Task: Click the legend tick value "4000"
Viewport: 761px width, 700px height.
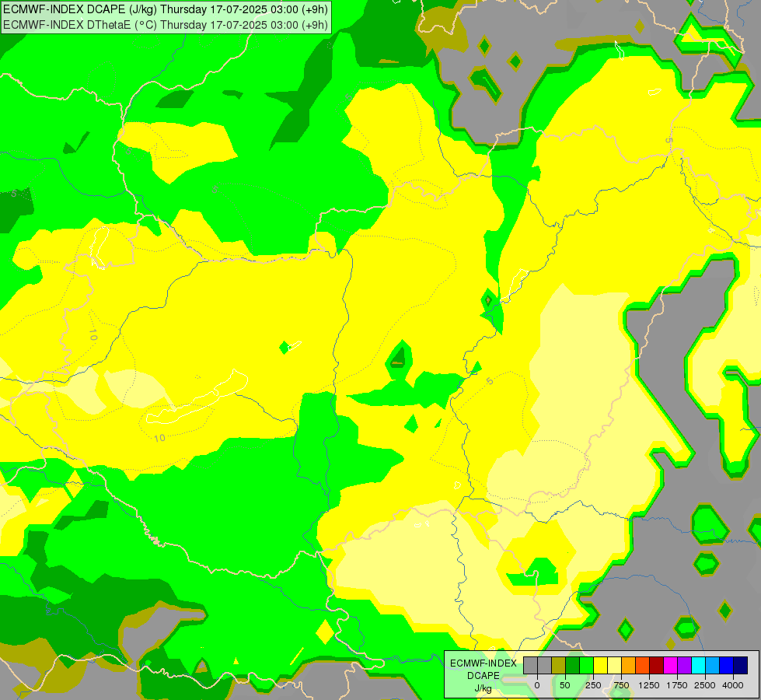Action: [733, 685]
